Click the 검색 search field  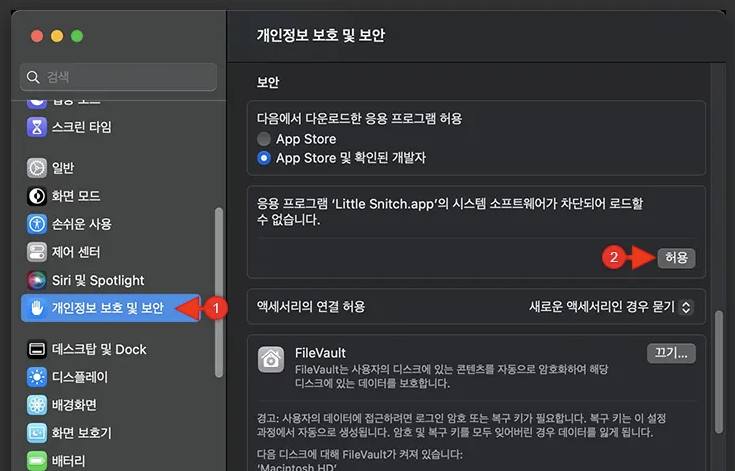tap(119, 77)
